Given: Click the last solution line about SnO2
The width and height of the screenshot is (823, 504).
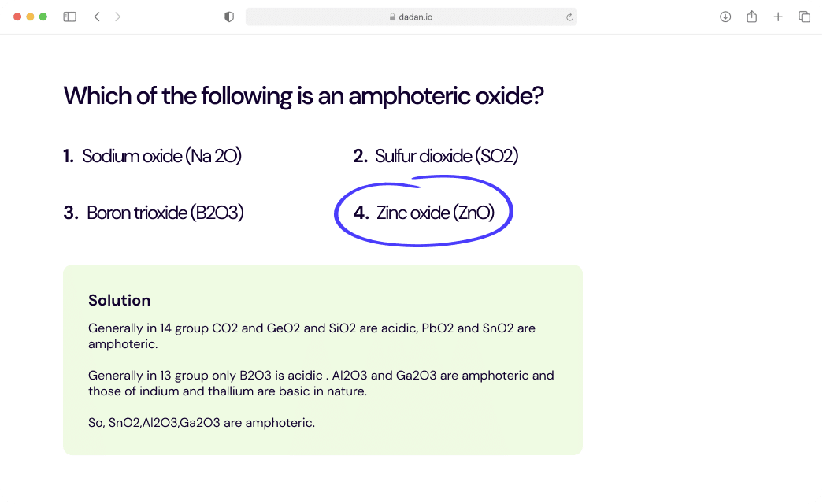Looking at the screenshot, I should [202, 423].
